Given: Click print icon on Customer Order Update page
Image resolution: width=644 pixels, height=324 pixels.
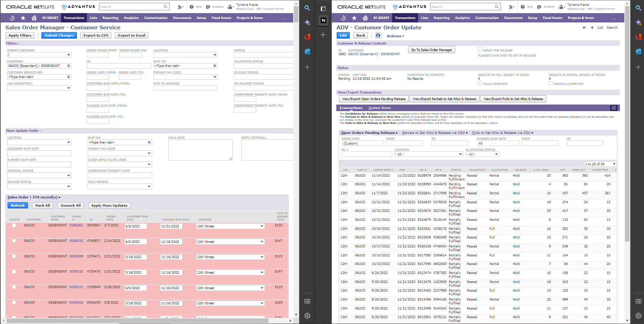Looking at the screenshot, I should tap(378, 35).
